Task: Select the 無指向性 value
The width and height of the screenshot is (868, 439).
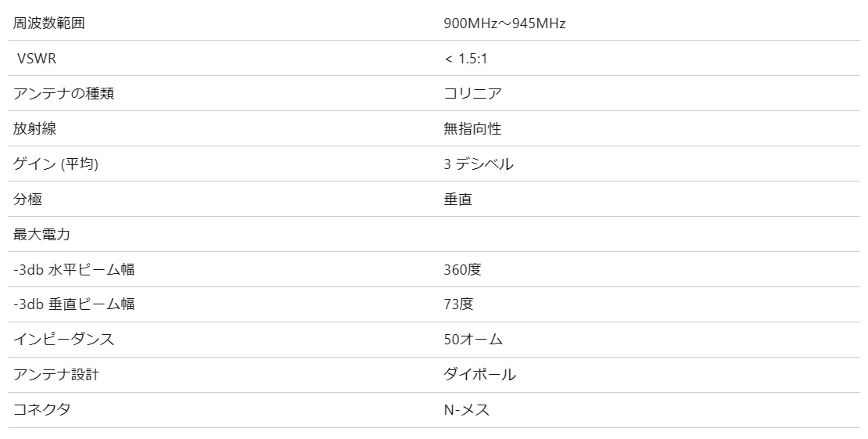Action: [473, 128]
